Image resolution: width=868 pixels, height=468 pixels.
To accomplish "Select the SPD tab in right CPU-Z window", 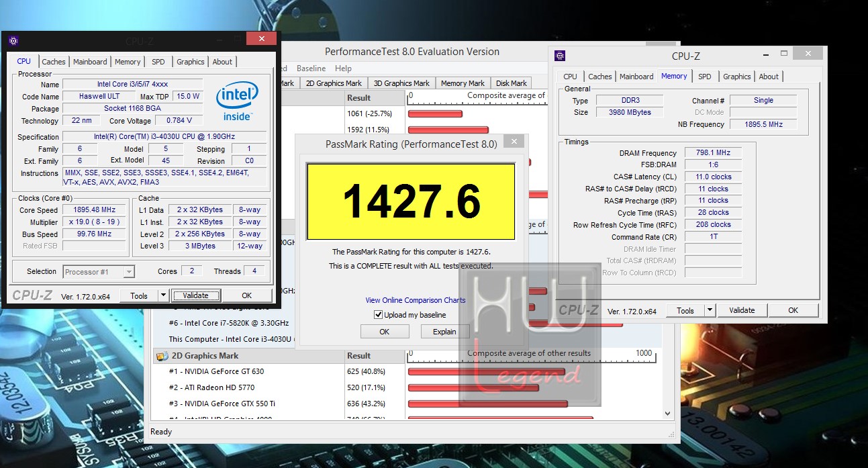I will coord(705,77).
